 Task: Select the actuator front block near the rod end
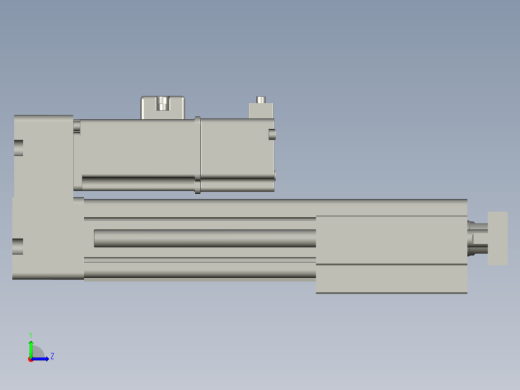pyautogui.click(x=392, y=254)
